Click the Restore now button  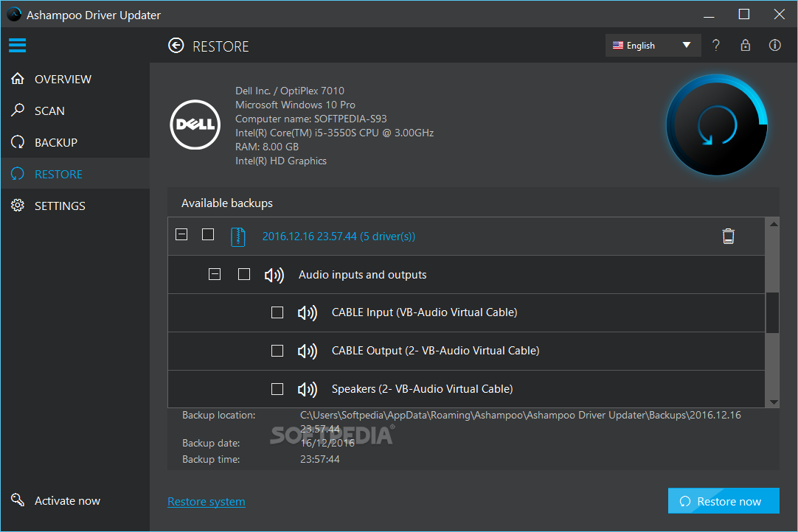pyautogui.click(x=724, y=501)
